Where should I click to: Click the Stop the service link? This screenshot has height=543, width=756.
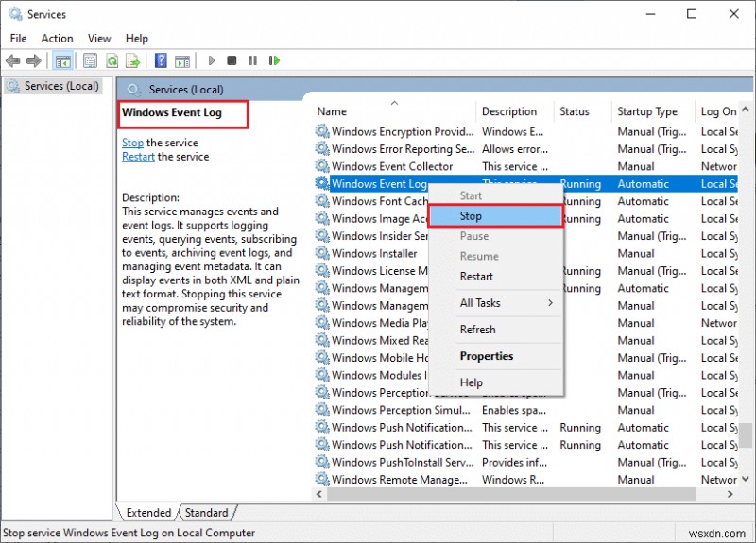pyautogui.click(x=132, y=143)
